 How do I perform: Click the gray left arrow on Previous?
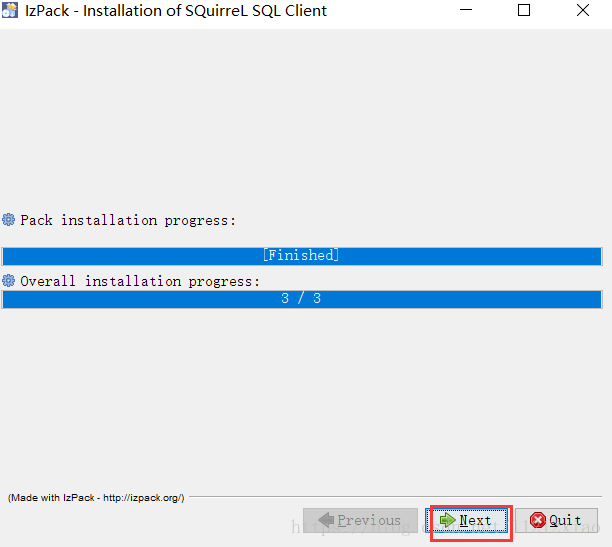[x=326, y=520]
